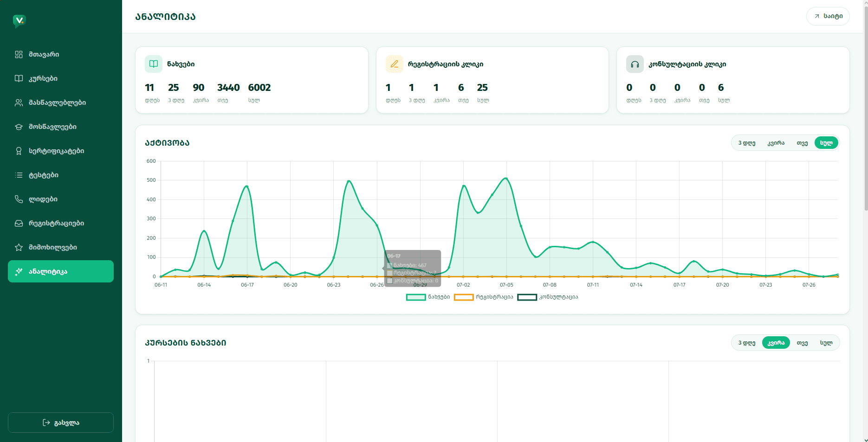Click the ნახვები month value 3440

point(228,88)
